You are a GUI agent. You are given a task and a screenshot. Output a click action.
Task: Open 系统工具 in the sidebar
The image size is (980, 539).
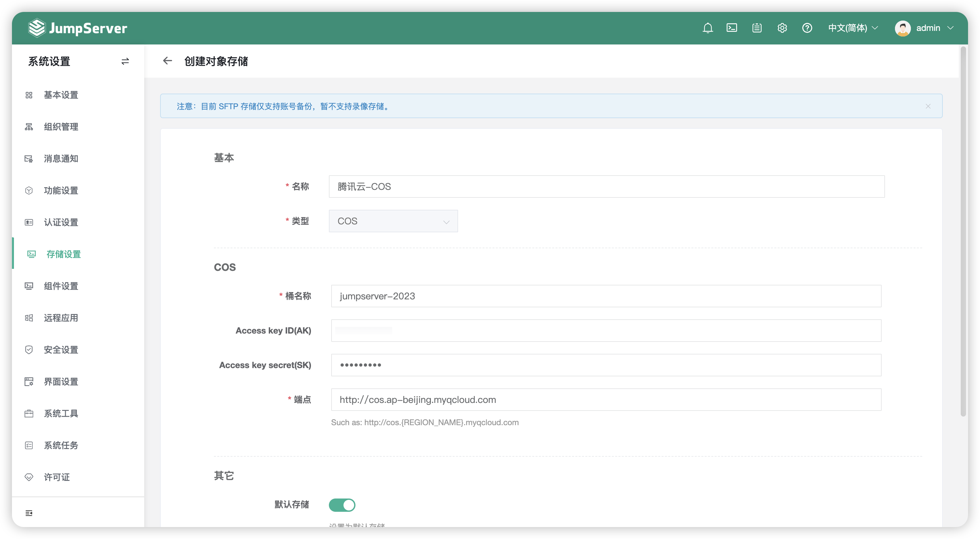78,414
